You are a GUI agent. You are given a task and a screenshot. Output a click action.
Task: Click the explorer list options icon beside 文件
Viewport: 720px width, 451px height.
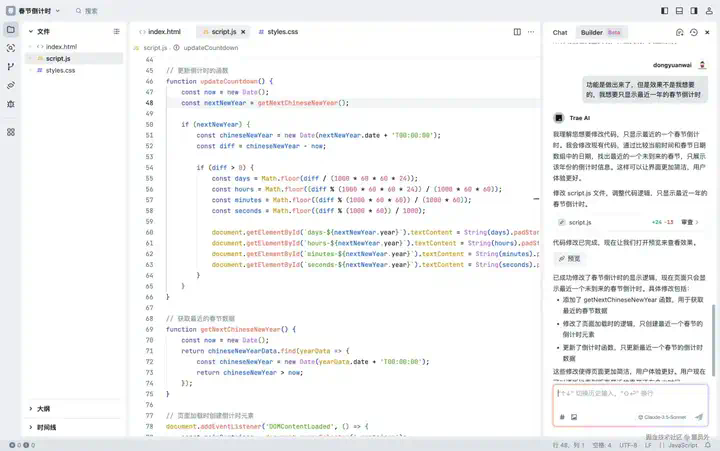coord(116,31)
